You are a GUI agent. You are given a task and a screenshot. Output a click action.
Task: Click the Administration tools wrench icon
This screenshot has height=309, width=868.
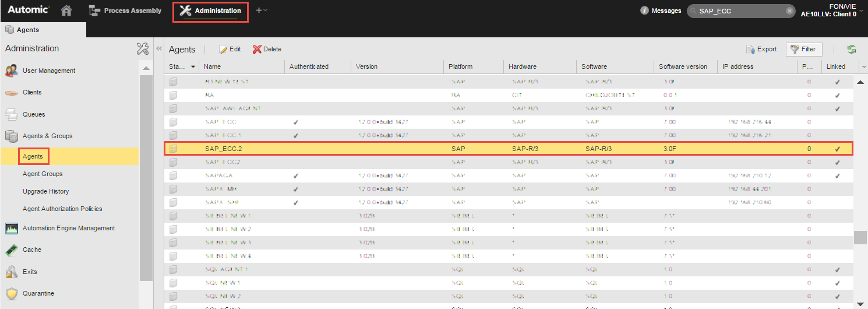(x=143, y=48)
